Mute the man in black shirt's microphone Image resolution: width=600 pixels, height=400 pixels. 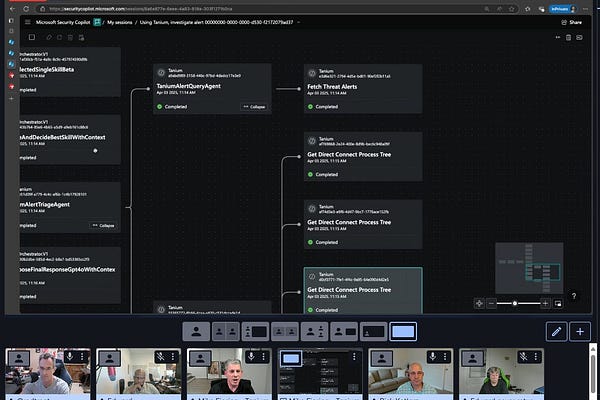click(251, 357)
